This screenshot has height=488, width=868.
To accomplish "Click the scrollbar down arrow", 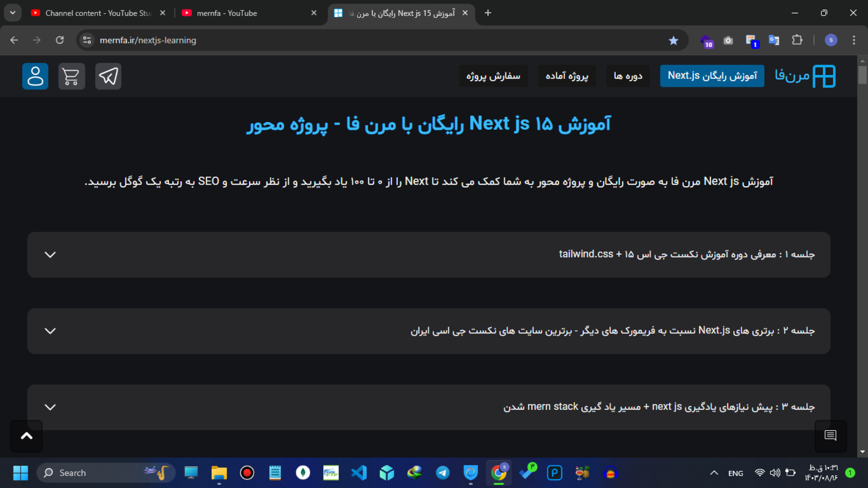I will pos(863,452).
